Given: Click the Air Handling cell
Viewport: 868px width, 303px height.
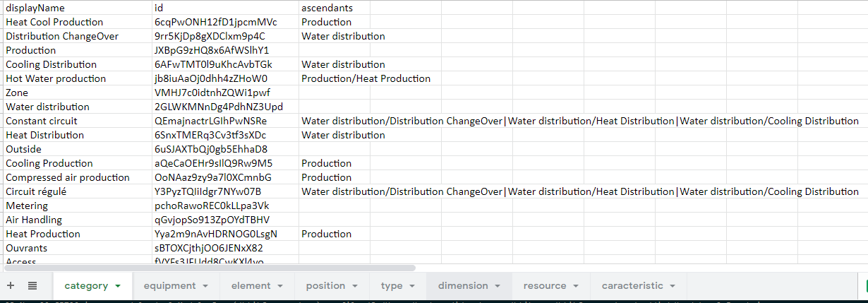Looking at the screenshot, I should (x=34, y=220).
